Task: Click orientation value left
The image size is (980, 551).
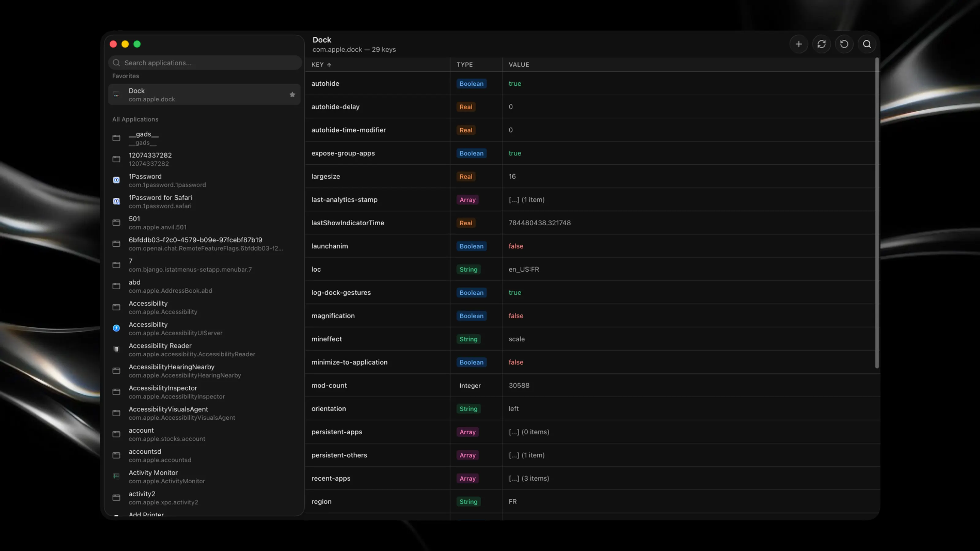Action: click(x=514, y=408)
